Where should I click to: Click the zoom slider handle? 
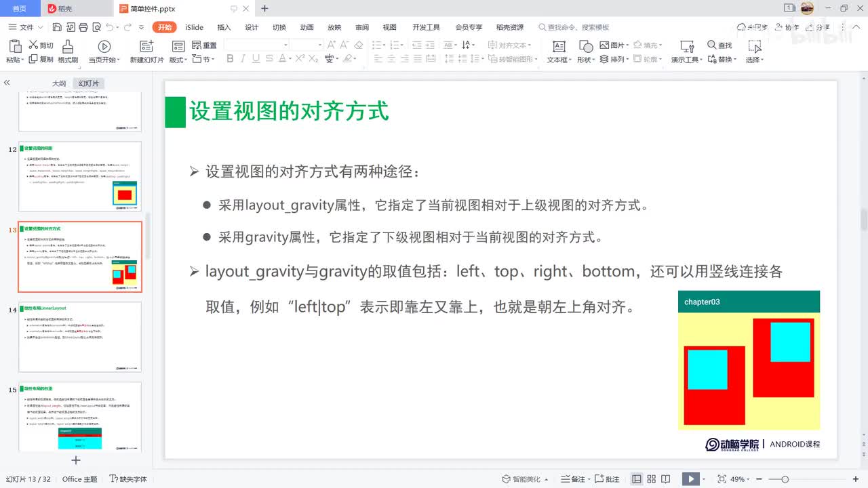point(785,479)
